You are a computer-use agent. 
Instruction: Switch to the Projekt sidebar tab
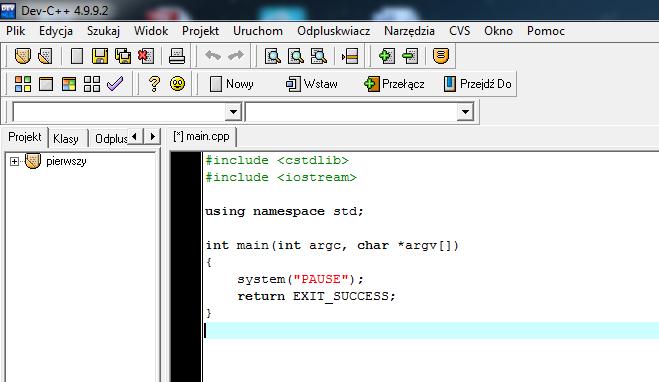click(x=25, y=137)
